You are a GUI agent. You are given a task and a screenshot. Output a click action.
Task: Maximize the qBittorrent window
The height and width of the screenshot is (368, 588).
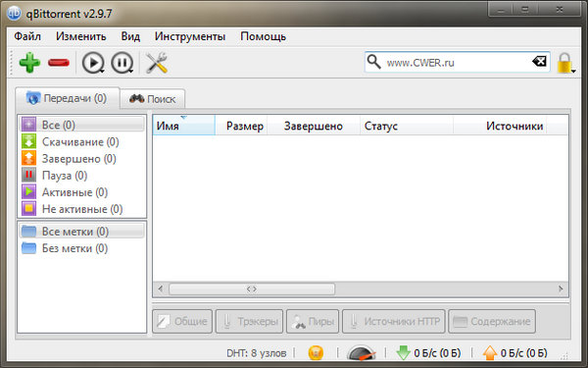[525, 9]
